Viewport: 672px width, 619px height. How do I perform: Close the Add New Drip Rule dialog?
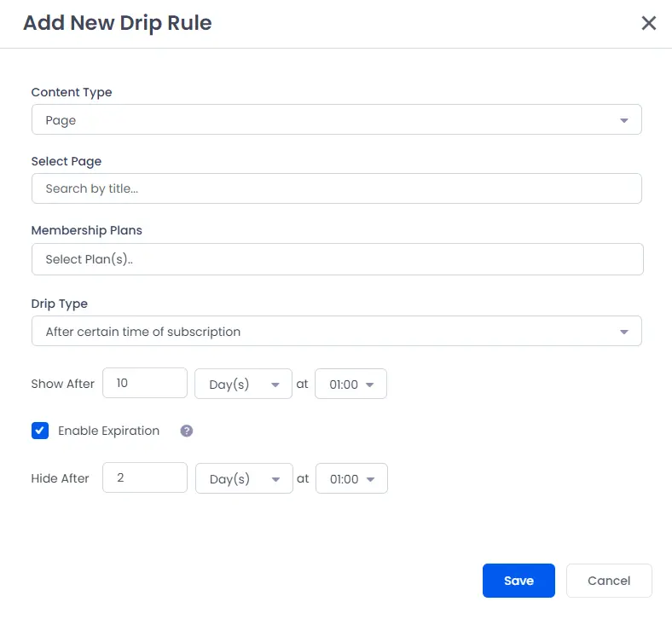(648, 23)
